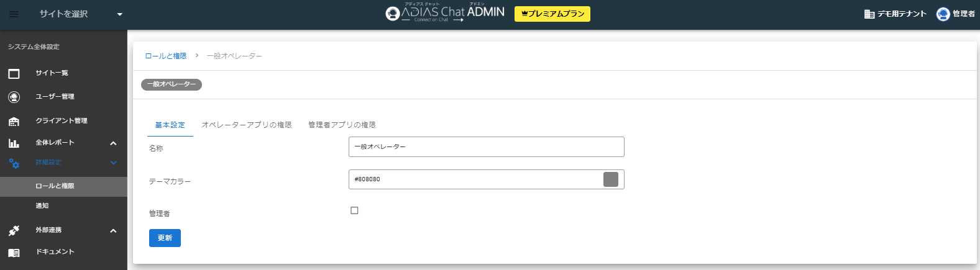This screenshot has height=270, width=980.
Task: Open the gray theme color swatch
Action: coord(610,179)
